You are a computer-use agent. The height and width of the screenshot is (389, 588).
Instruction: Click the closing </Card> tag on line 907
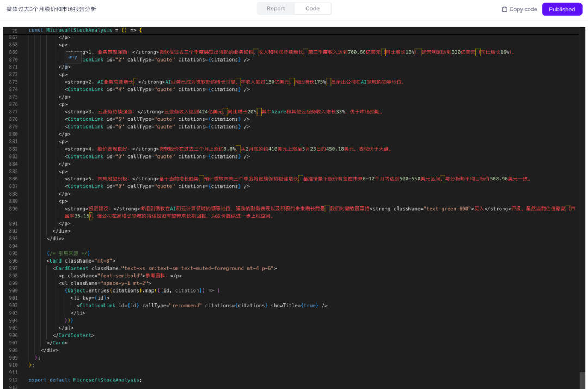[x=57, y=343]
